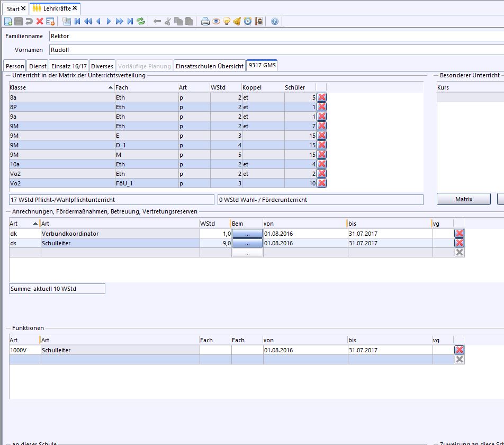The image size is (504, 445).
Task: Jump to first record icon
Action: [x=77, y=22]
